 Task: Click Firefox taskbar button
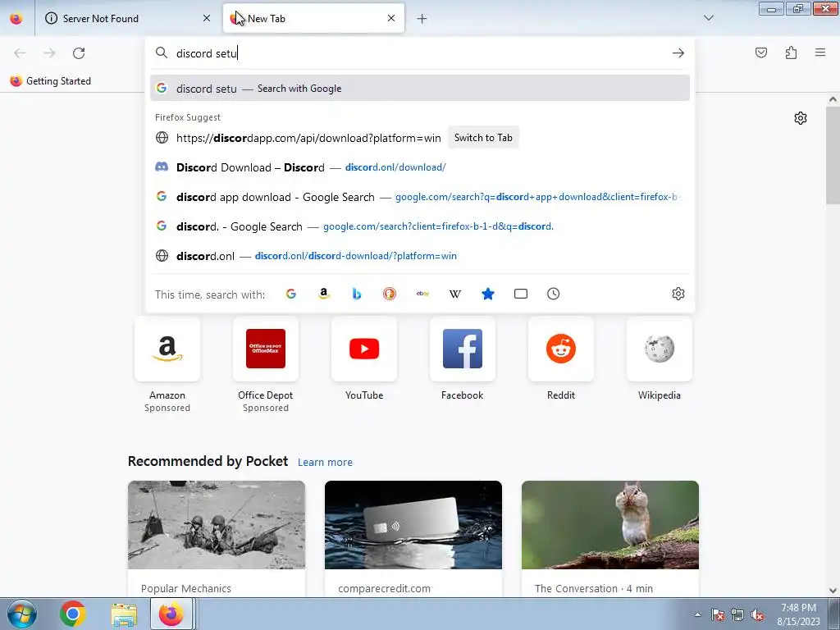point(171,614)
